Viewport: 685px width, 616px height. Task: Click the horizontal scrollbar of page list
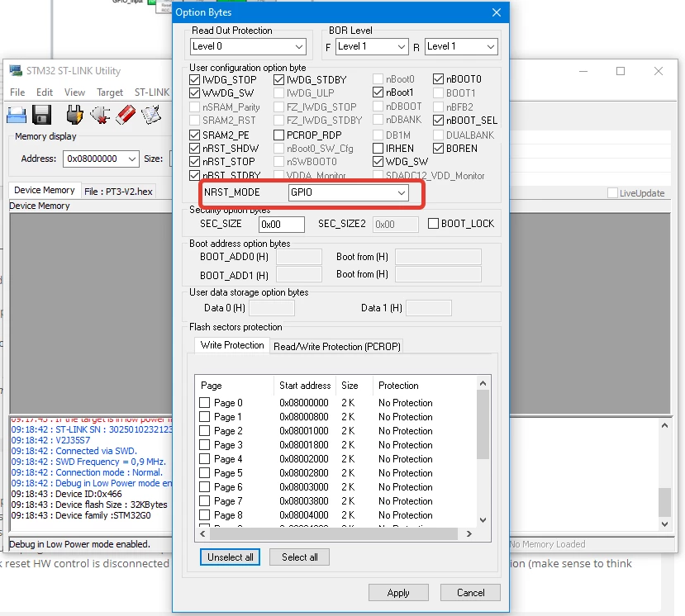pos(335,533)
